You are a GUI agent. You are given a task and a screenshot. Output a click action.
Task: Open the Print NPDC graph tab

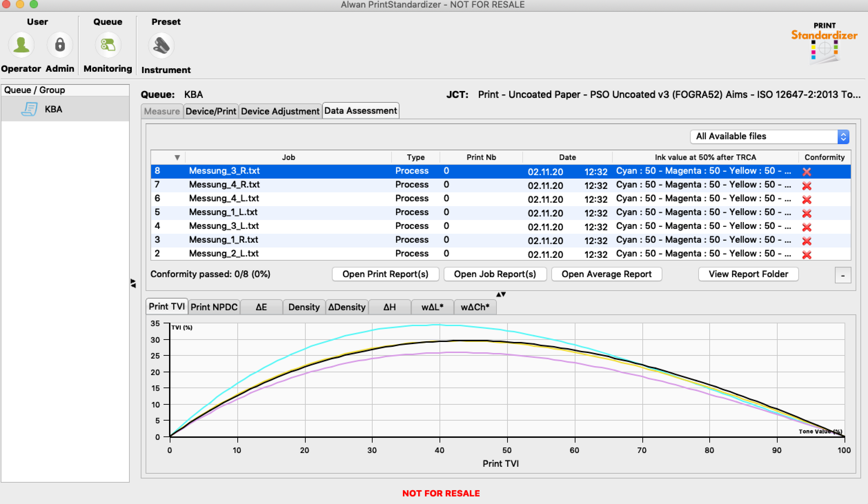click(214, 306)
